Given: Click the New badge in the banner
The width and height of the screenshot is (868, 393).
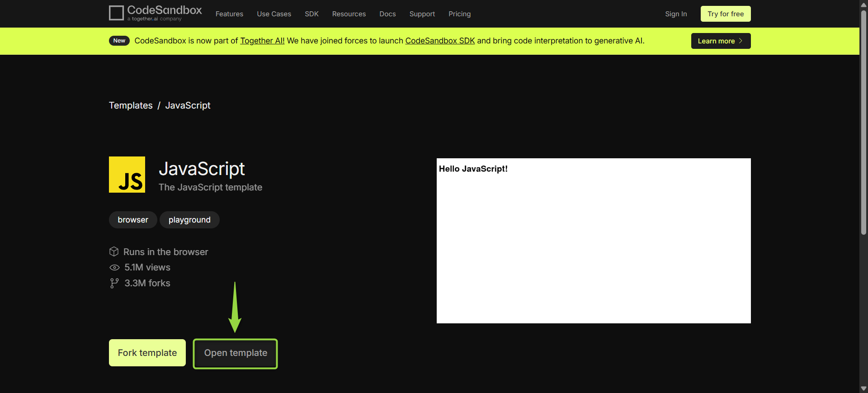Looking at the screenshot, I should click(119, 41).
